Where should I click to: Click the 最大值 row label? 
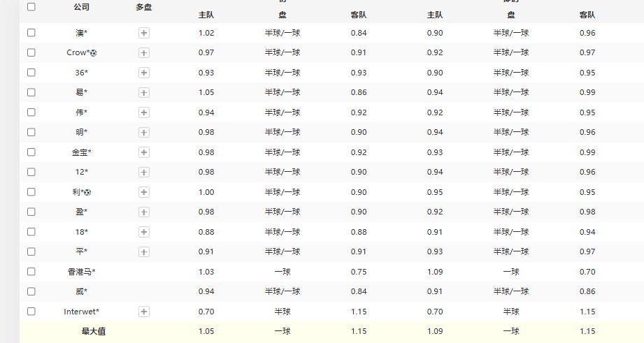tap(93, 332)
